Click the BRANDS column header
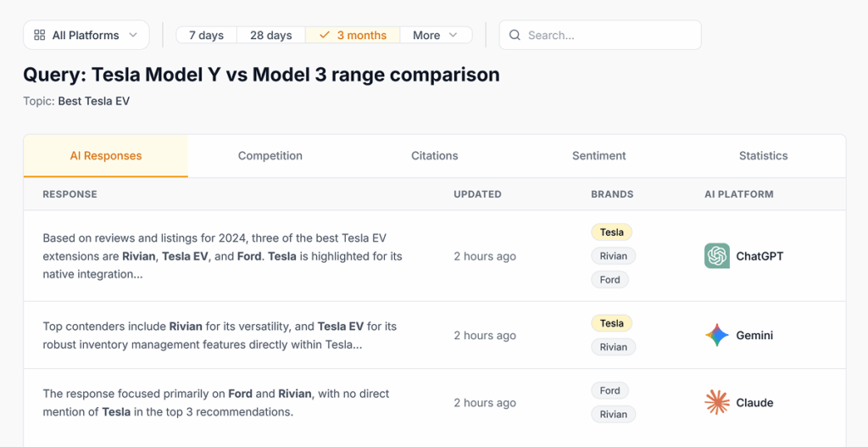The height and width of the screenshot is (447, 868). pyautogui.click(x=612, y=194)
